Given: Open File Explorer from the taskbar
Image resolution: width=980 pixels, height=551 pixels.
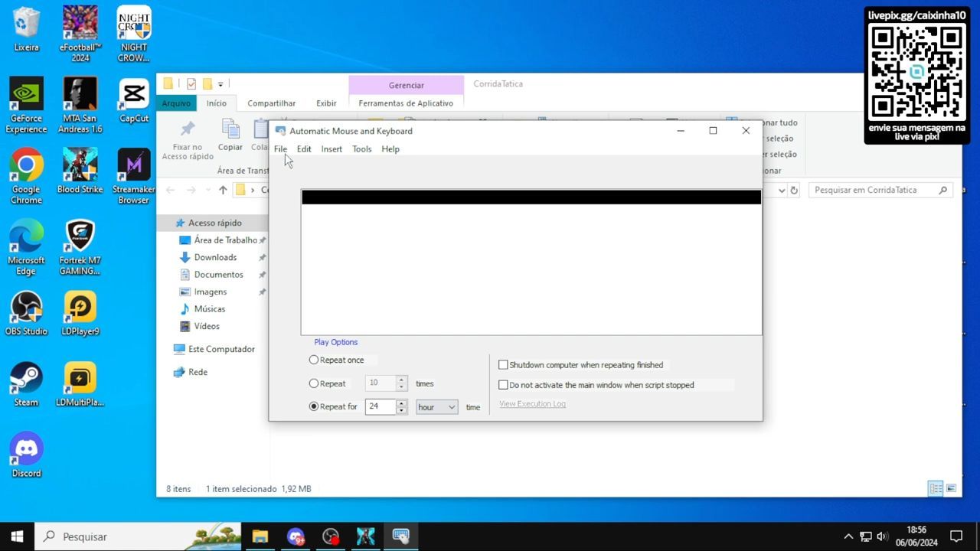Looking at the screenshot, I should click(260, 536).
